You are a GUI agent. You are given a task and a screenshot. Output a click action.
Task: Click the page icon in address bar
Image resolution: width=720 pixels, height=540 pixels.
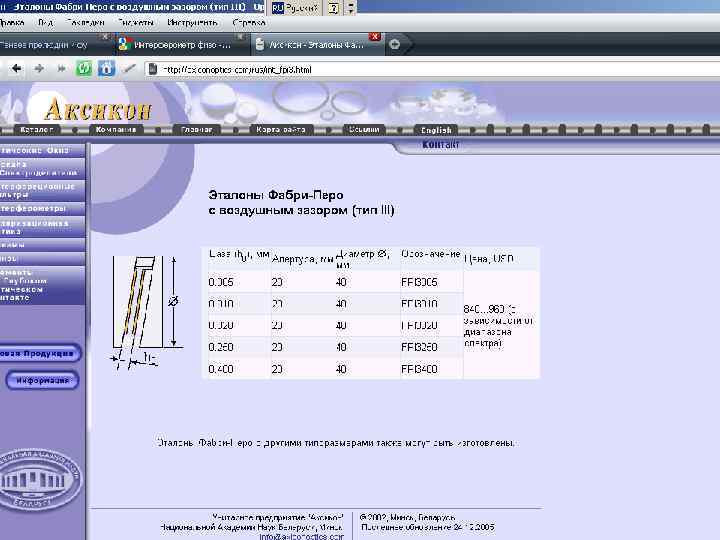pyautogui.click(x=153, y=69)
